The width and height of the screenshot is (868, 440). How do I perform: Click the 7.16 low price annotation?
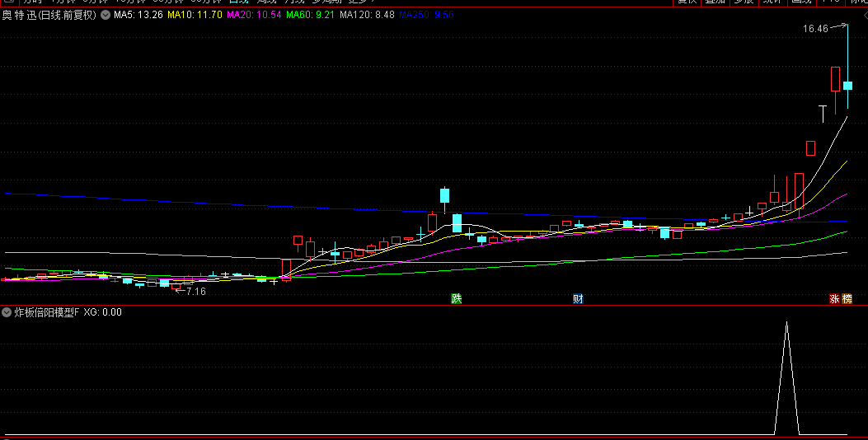tap(196, 291)
